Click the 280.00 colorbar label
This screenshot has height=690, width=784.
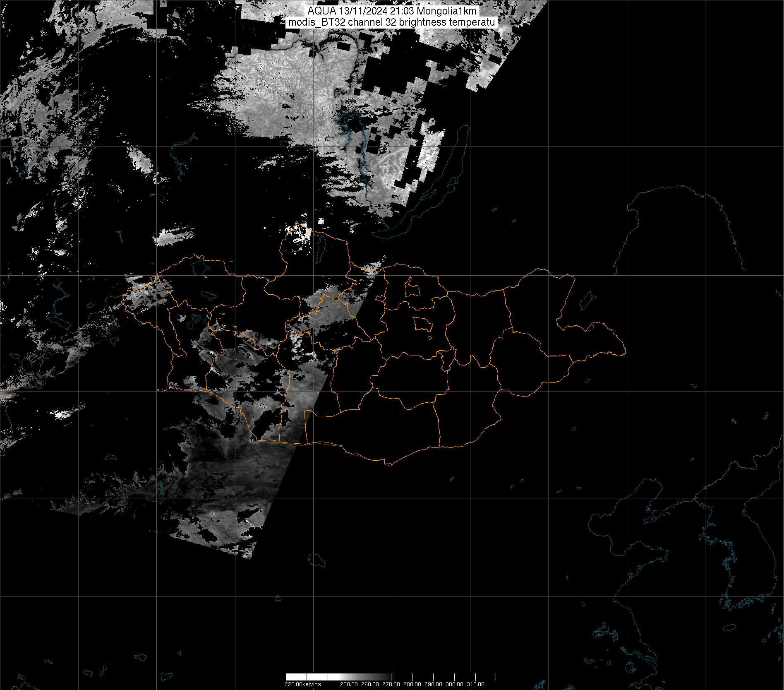412,684
